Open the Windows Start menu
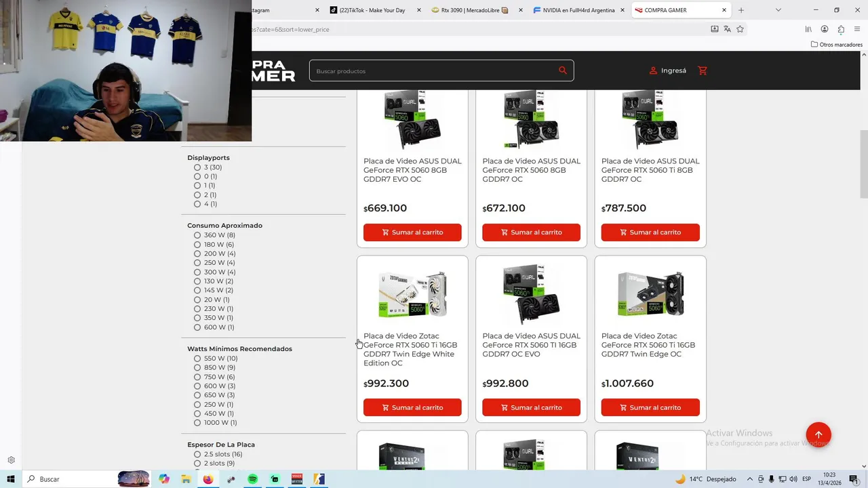This screenshot has width=868, height=488. (x=10, y=479)
